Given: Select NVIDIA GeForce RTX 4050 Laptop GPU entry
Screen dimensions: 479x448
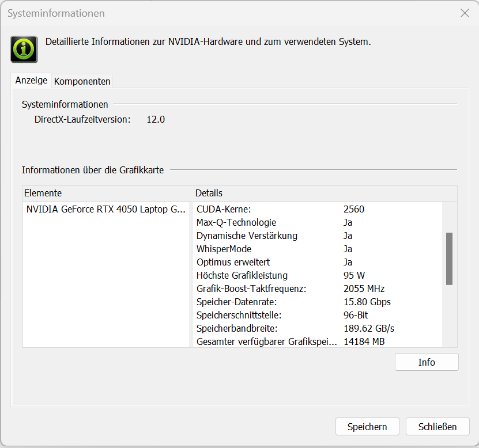Looking at the screenshot, I should pyautogui.click(x=106, y=209).
